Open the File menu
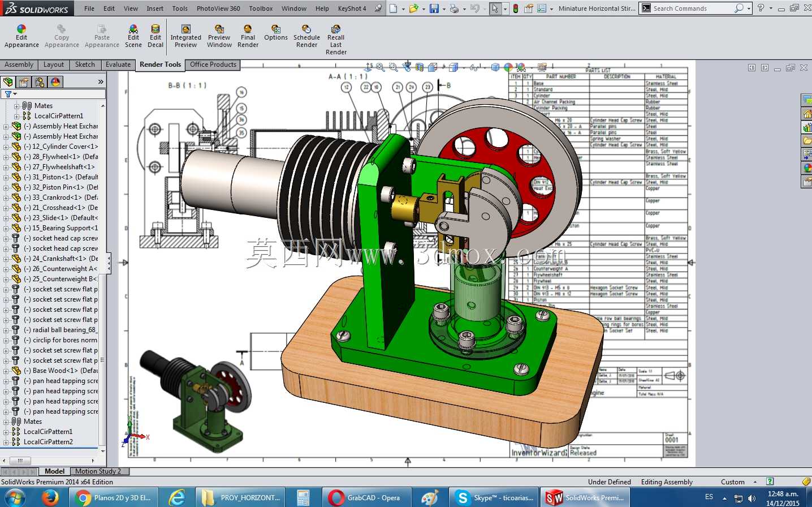Image resolution: width=812 pixels, height=507 pixels. tap(89, 8)
